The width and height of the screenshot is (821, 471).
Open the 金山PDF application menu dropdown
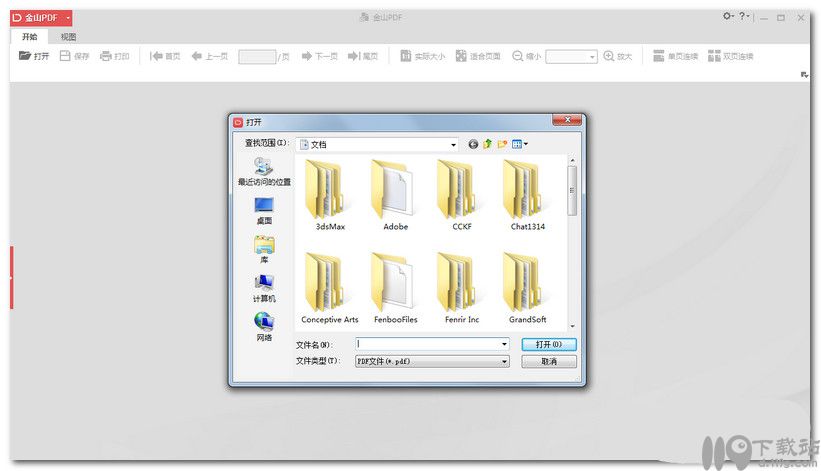coord(68,18)
